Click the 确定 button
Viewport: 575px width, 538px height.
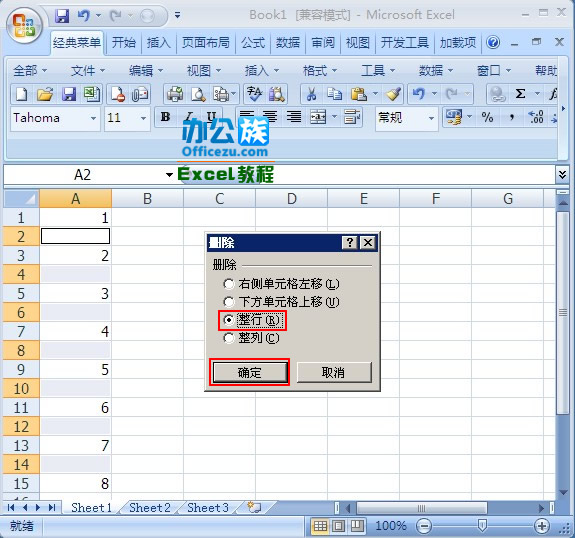pos(250,372)
